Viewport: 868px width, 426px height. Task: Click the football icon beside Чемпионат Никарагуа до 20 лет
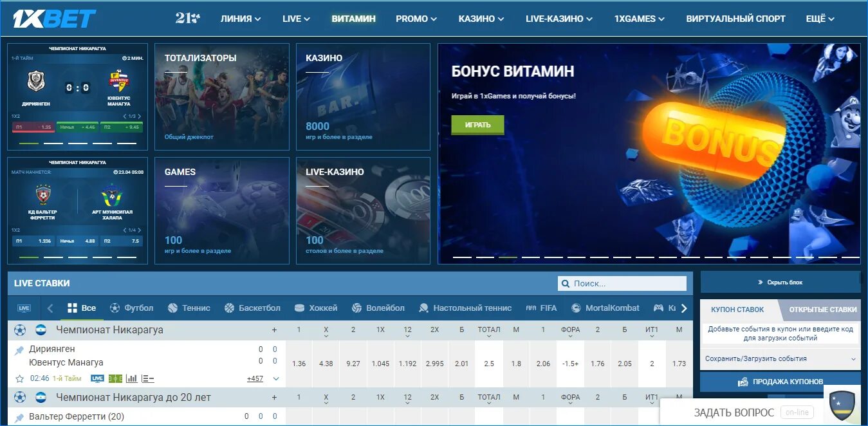[x=20, y=397]
